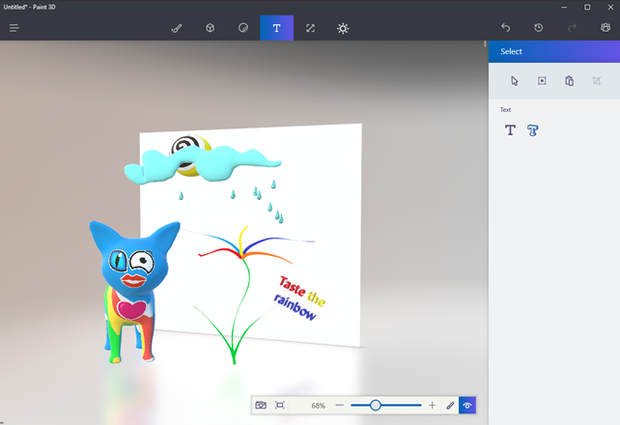The height and width of the screenshot is (425, 620).
Task: Click the Paste clipboard icon
Action: tap(569, 81)
